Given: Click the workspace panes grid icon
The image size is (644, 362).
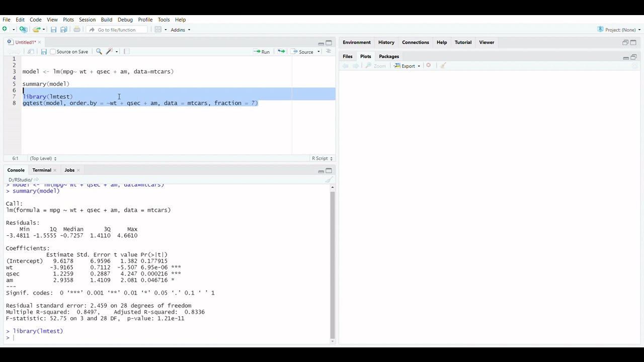Looking at the screenshot, I should [x=158, y=30].
